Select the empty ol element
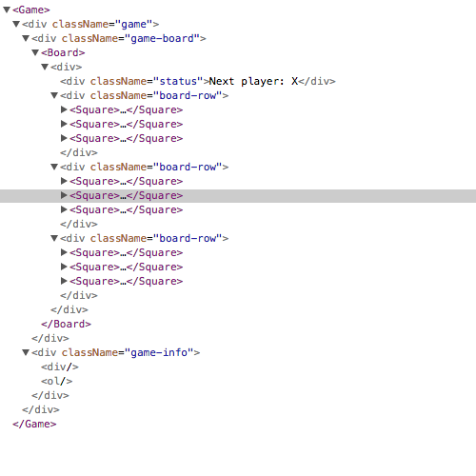 tap(57, 381)
